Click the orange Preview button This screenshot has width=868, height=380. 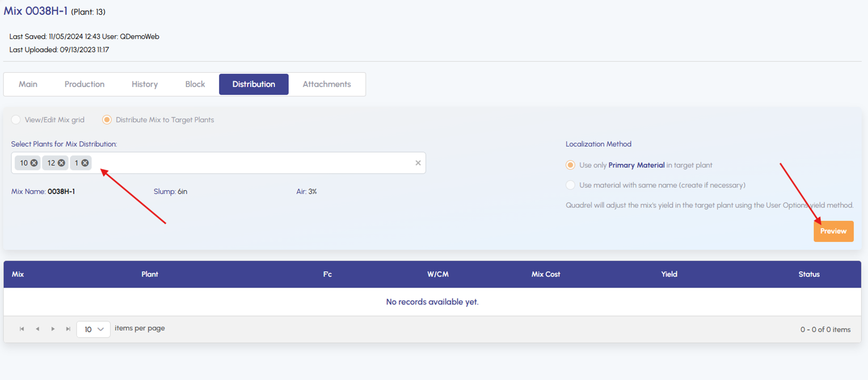click(x=833, y=231)
